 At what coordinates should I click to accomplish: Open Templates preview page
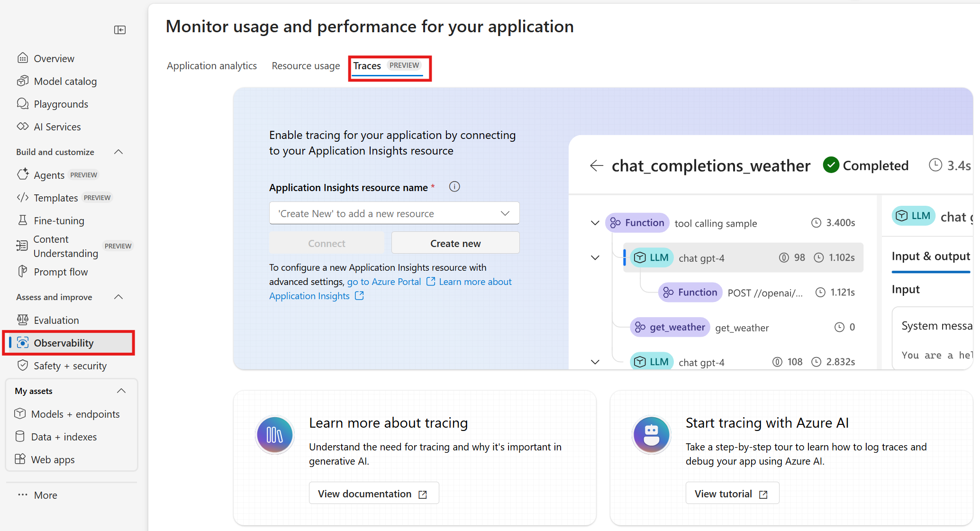point(64,198)
